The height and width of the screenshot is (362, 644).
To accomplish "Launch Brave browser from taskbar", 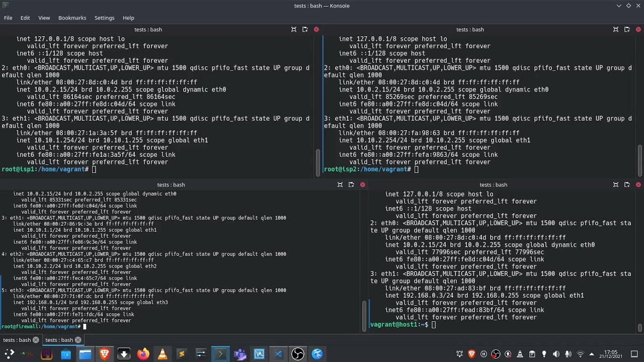I will pyautogui.click(x=105, y=354).
